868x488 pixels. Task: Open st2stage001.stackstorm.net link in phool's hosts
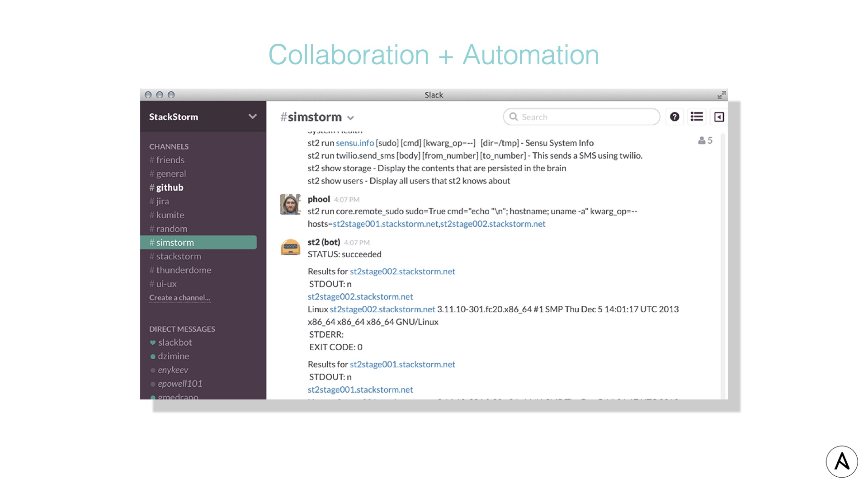386,224
